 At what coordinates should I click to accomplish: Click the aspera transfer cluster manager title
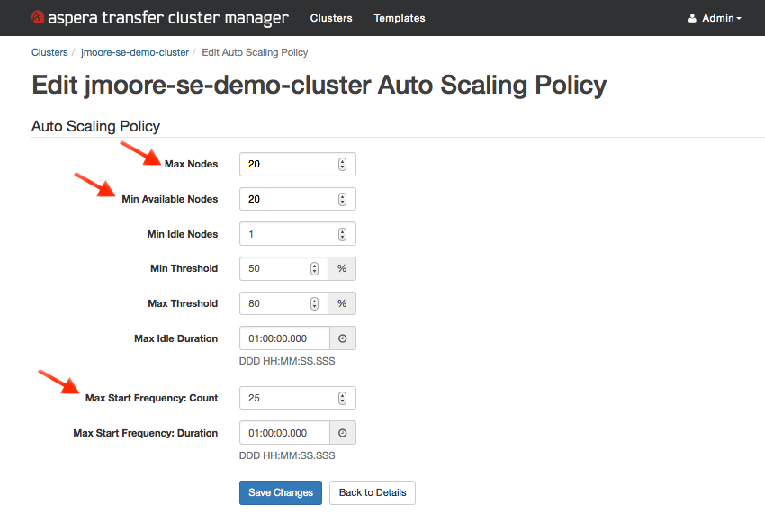tap(167, 18)
